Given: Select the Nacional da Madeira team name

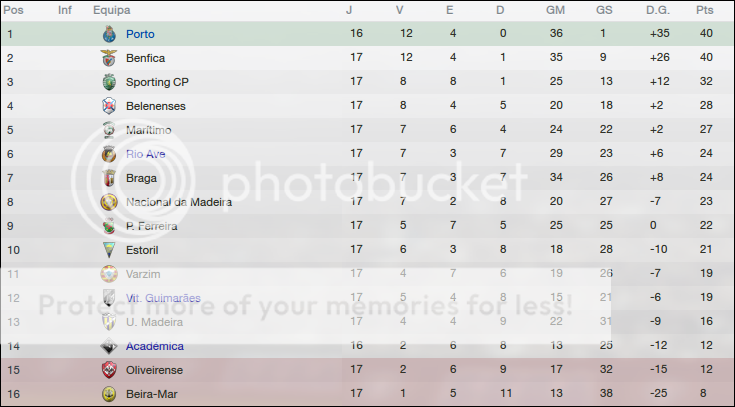Looking at the screenshot, I should (x=179, y=202).
